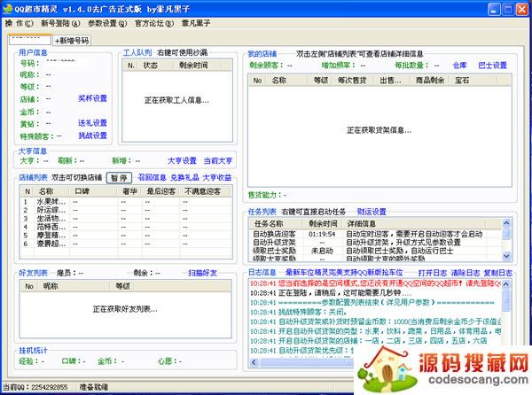Click log panel scrollbar up arrow

click(506, 284)
